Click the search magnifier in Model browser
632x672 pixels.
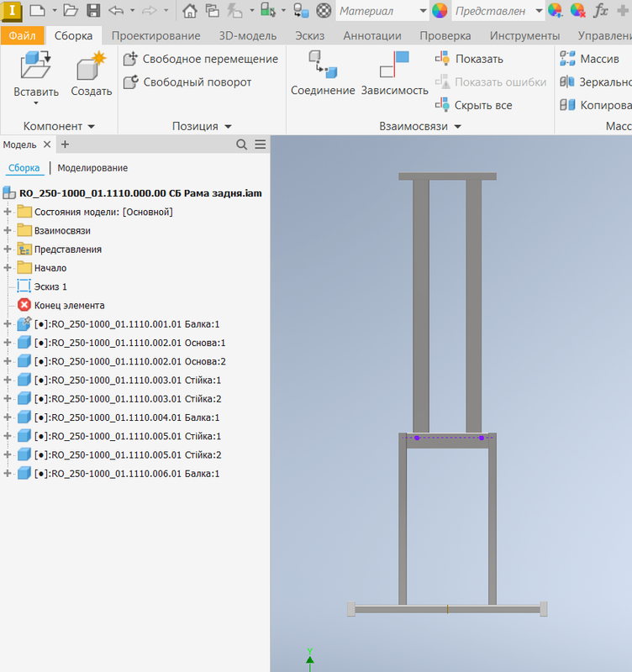coord(241,144)
